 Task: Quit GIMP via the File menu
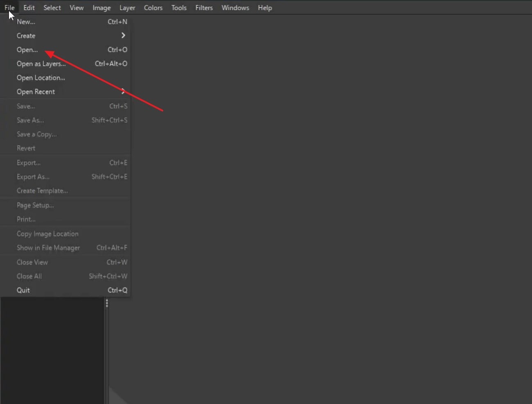[x=23, y=290]
